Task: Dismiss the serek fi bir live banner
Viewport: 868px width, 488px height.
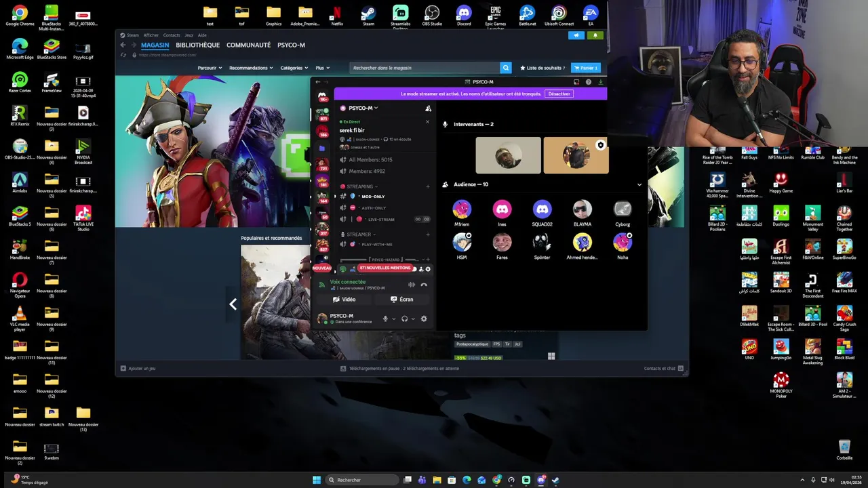Action: (427, 122)
